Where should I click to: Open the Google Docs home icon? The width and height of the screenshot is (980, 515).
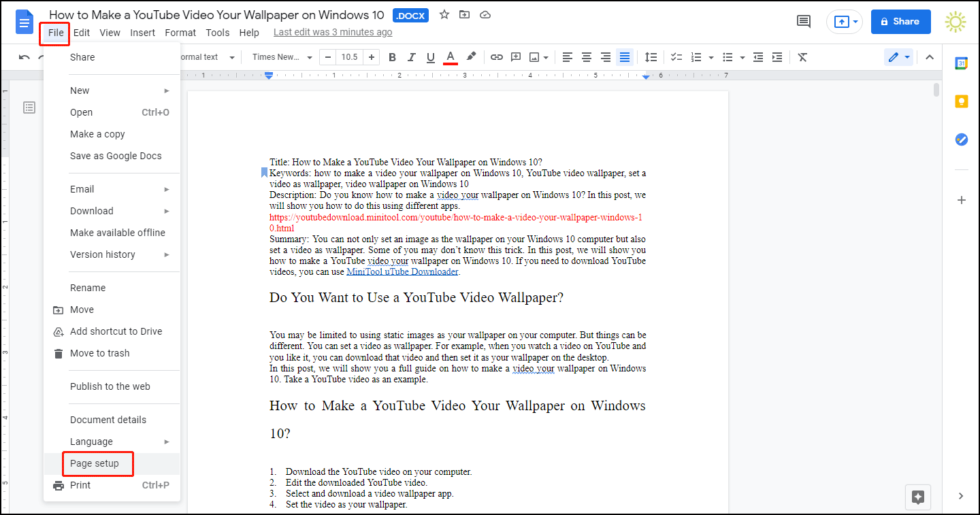[x=25, y=22]
